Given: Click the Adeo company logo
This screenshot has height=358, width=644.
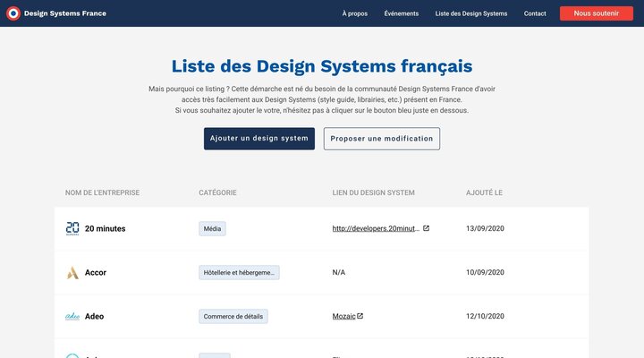Looking at the screenshot, I should (x=72, y=316).
